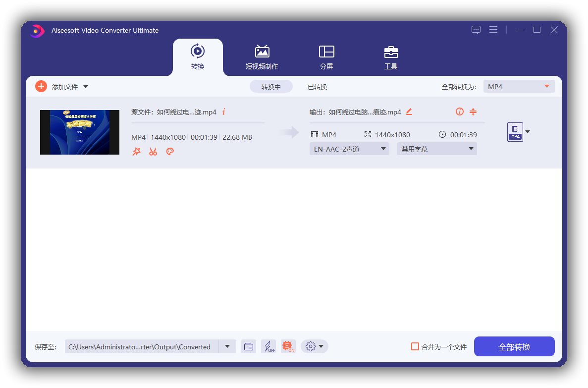The width and height of the screenshot is (588, 388).
Task: Rename output with the pencil icon
Action: pos(409,111)
